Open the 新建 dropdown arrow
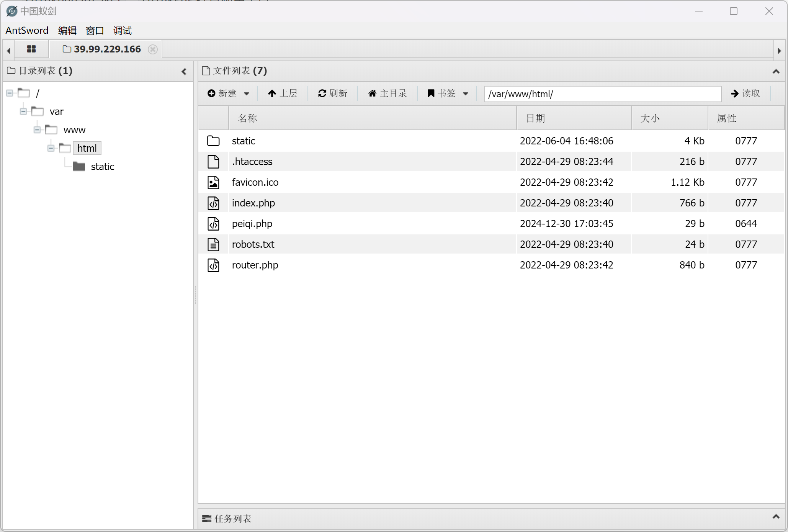 [x=247, y=94]
